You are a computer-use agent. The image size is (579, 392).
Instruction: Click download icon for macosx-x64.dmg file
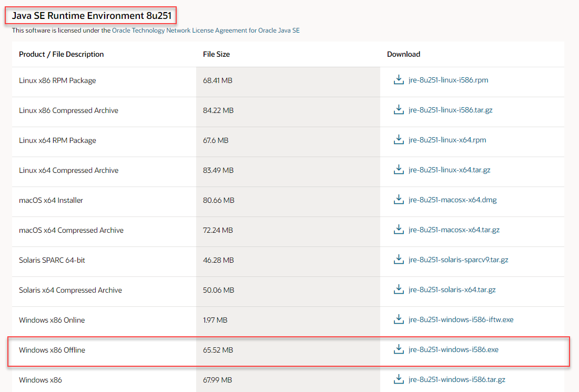click(x=399, y=199)
